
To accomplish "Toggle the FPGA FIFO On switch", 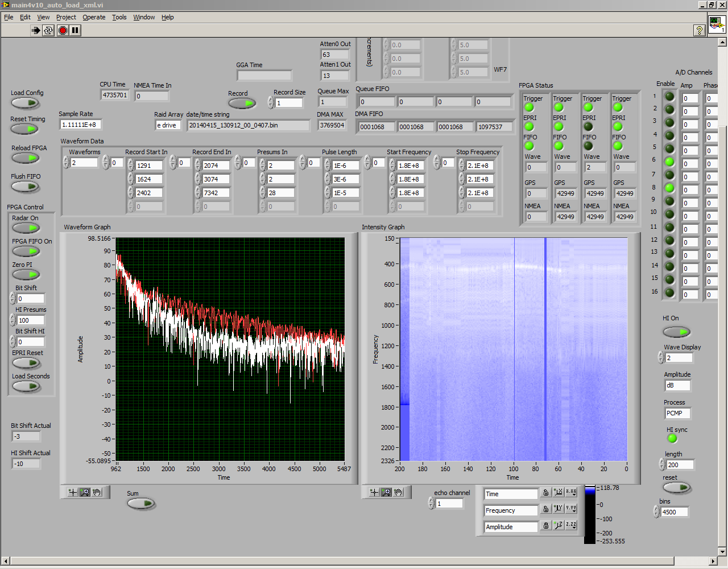I will pyautogui.click(x=26, y=251).
